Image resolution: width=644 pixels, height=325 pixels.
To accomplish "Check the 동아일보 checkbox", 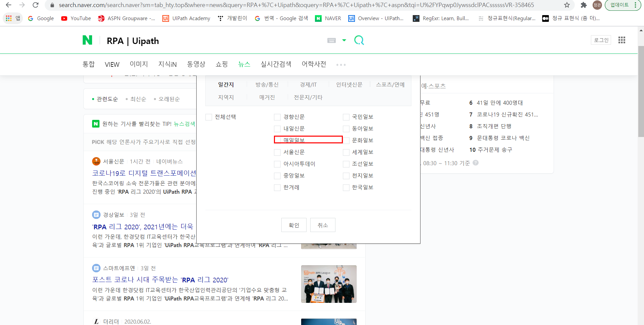I will [346, 129].
